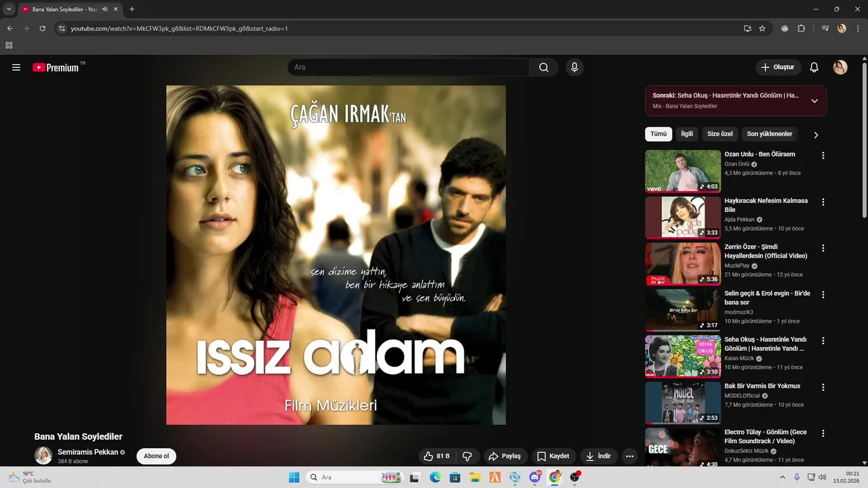The height and width of the screenshot is (488, 868).
Task: Open weather widget showing 16°C
Action: [x=30, y=477]
